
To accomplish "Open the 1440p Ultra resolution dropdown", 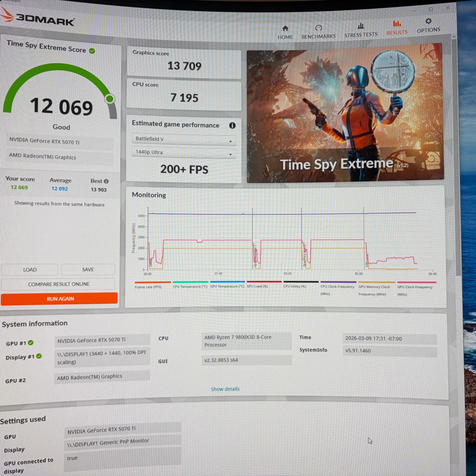I will tap(184, 153).
